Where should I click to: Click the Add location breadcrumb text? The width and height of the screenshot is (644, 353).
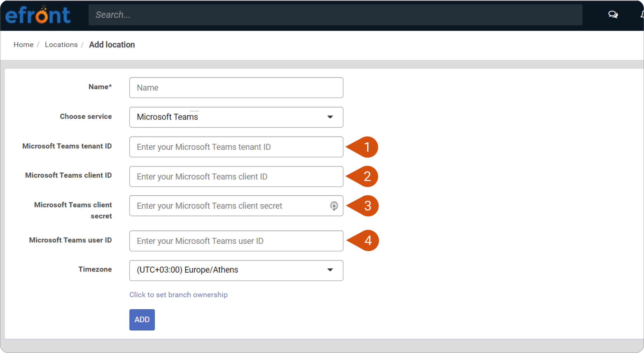(112, 45)
